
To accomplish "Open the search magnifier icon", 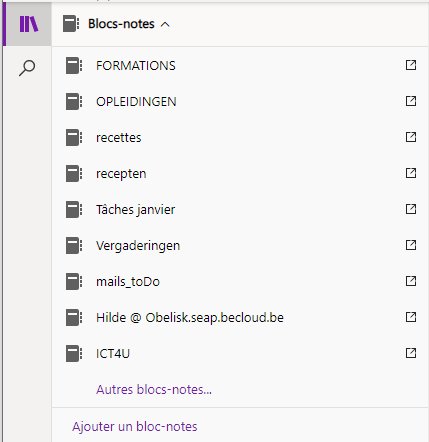I will coord(27,68).
